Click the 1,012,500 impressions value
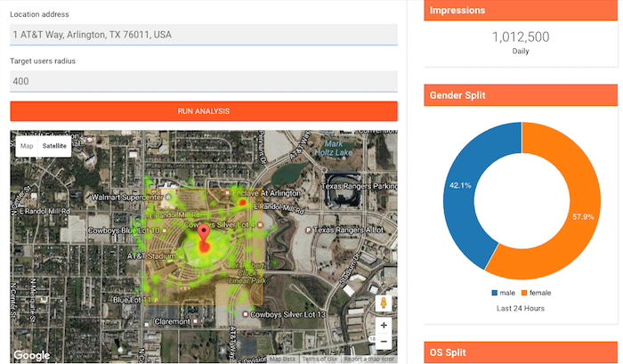Screen dimensions: 623x364 (x=521, y=37)
